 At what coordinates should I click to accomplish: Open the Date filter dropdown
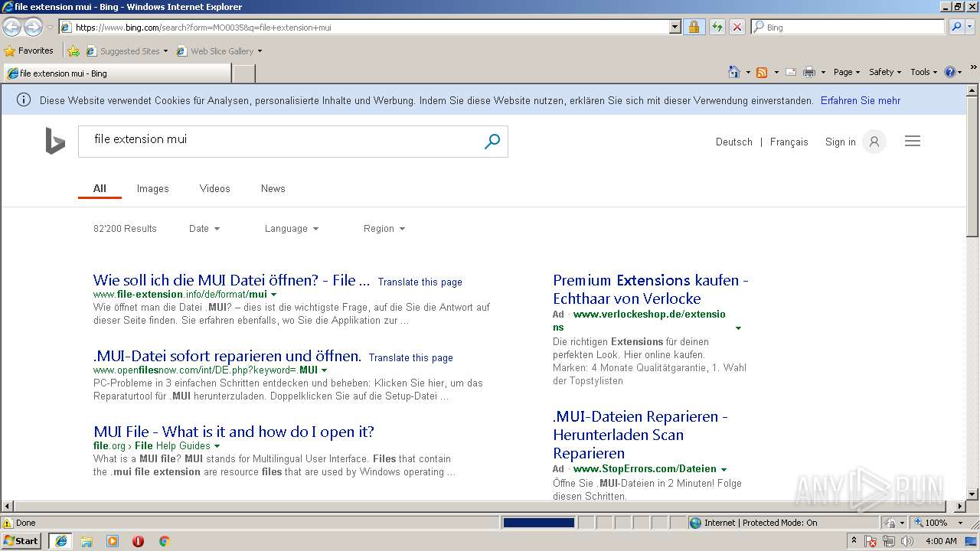[x=204, y=228]
